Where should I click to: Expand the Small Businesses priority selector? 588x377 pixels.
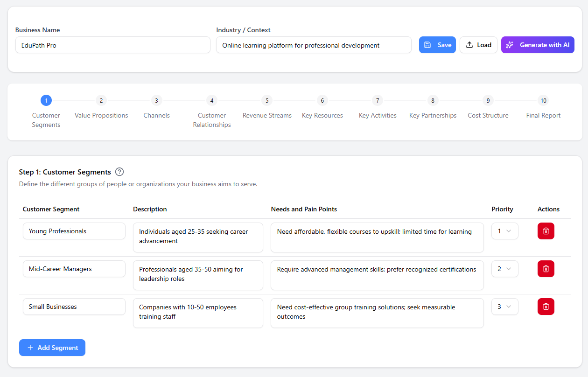click(x=504, y=306)
